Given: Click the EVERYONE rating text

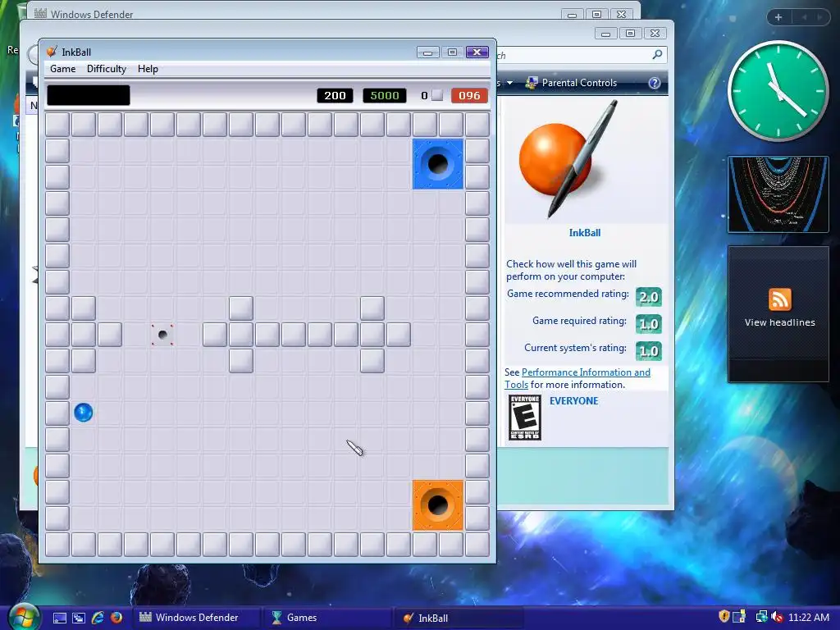Looking at the screenshot, I should click(573, 400).
